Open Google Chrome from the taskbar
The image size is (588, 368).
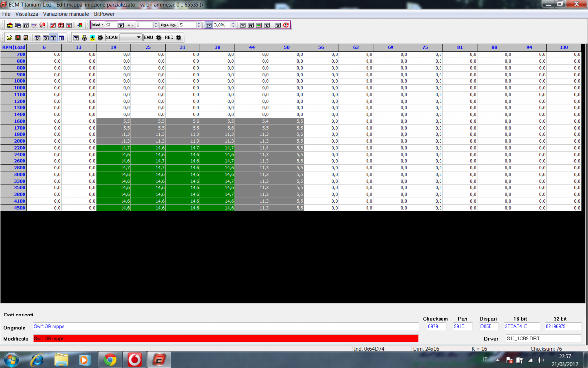click(x=109, y=360)
